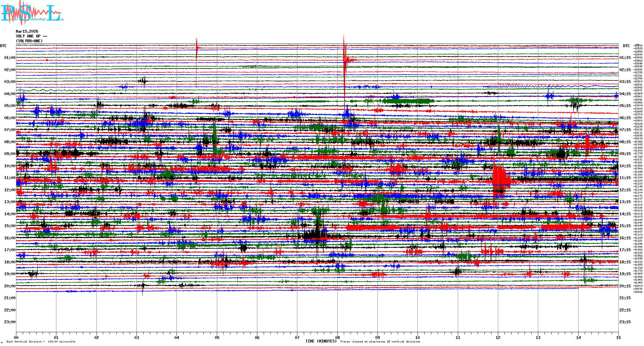Viewport: 644px width, 346px height.
Task: Click the left UTC axis header
Action: (3, 46)
